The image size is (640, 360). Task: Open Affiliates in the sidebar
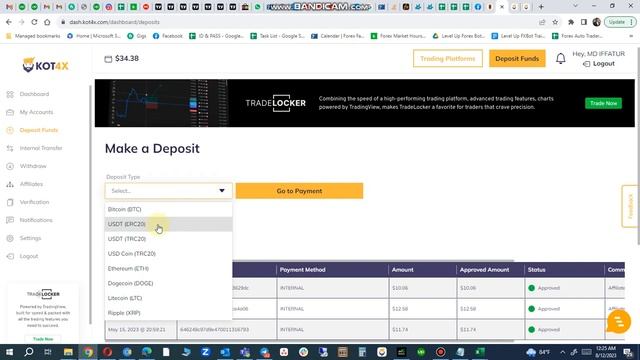31,184
